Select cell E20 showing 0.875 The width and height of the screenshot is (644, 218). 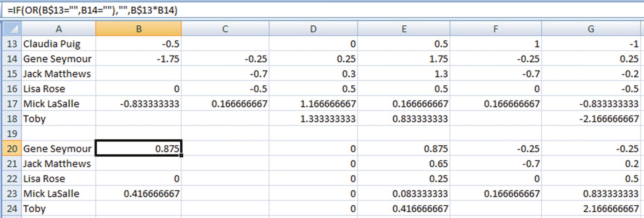click(404, 149)
